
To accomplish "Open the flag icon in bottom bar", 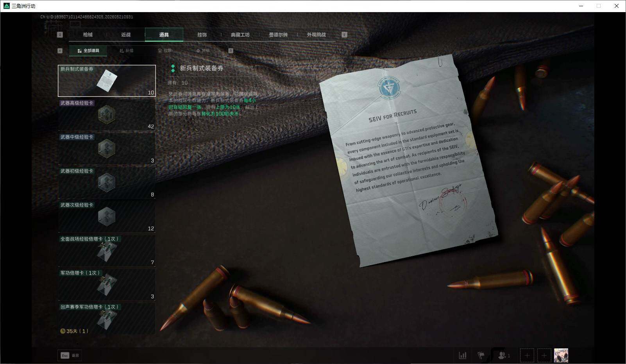I will [481, 355].
